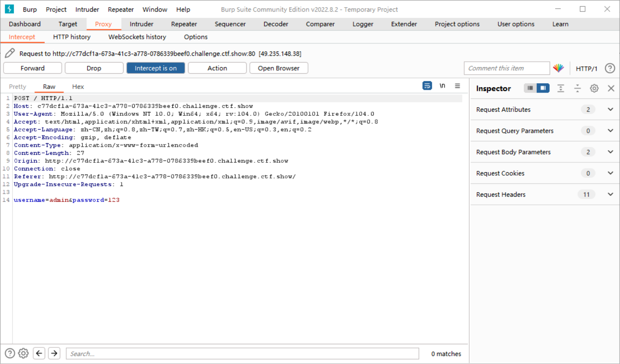Click the Drop button
The width and height of the screenshot is (620, 364).
(94, 68)
